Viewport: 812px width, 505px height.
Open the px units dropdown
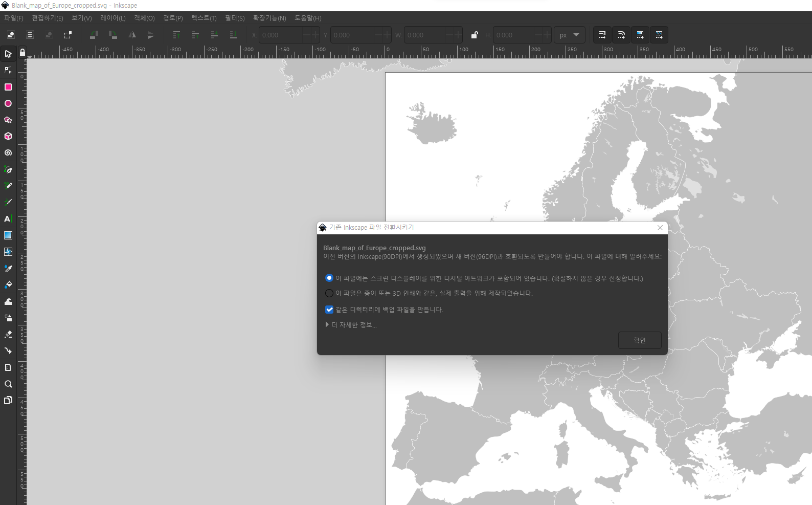(570, 35)
